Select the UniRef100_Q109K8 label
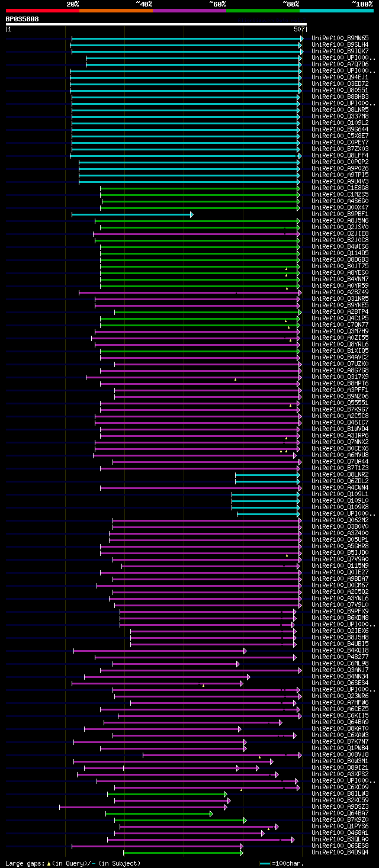The image size is (379, 868). (x=340, y=507)
